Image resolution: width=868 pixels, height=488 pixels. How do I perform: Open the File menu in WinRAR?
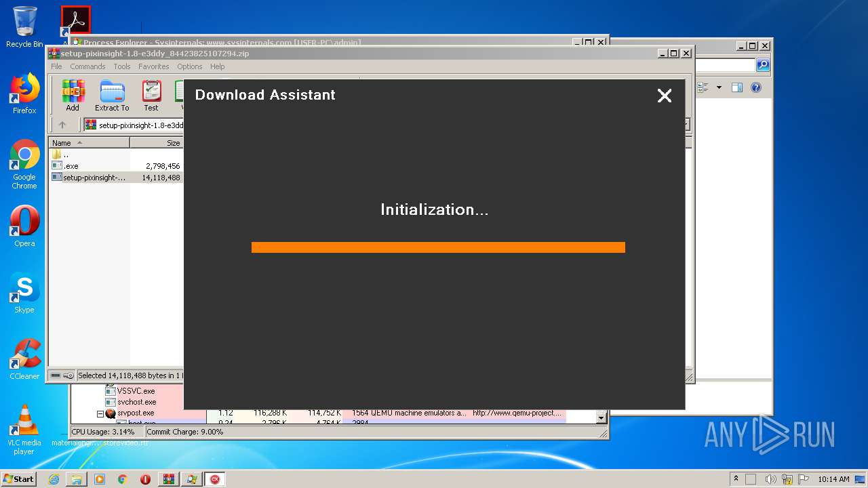coord(56,66)
